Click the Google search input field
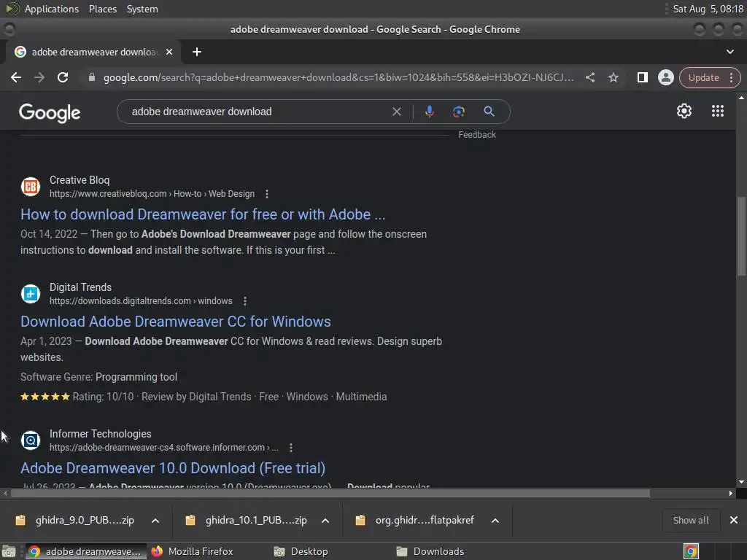The width and height of the screenshot is (747, 560). pos(258,112)
